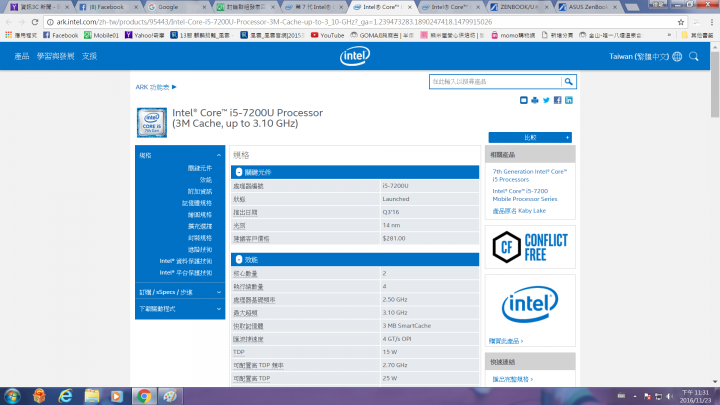Jump to Intel 平台保護技術 in the sidebar
The width and height of the screenshot is (720, 405).
click(x=186, y=273)
